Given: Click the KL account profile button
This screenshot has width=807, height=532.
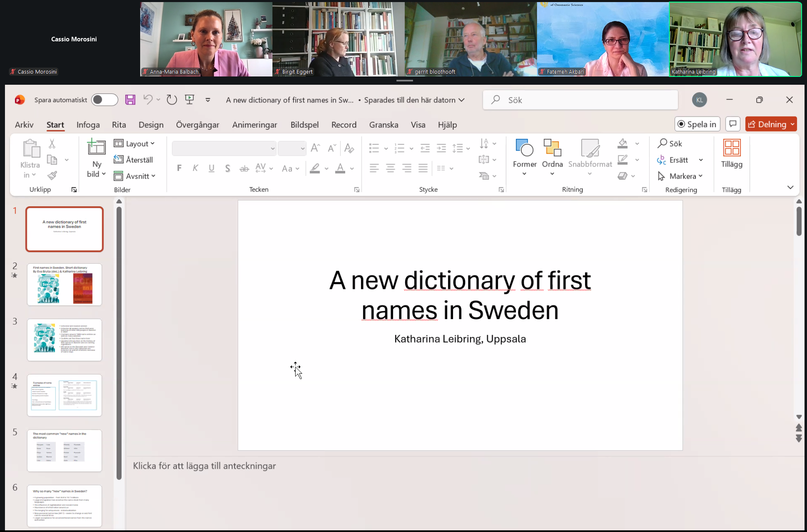Looking at the screenshot, I should click(x=700, y=100).
